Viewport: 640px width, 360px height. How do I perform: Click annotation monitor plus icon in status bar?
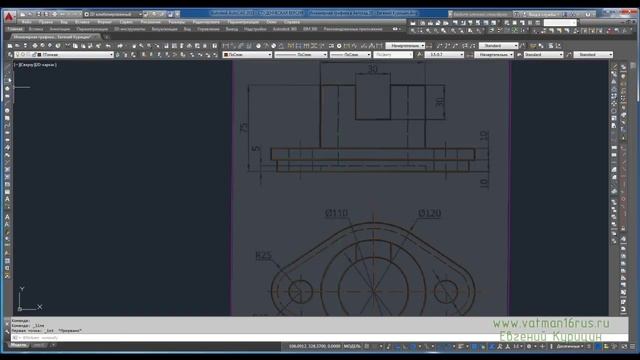[x=542, y=347]
